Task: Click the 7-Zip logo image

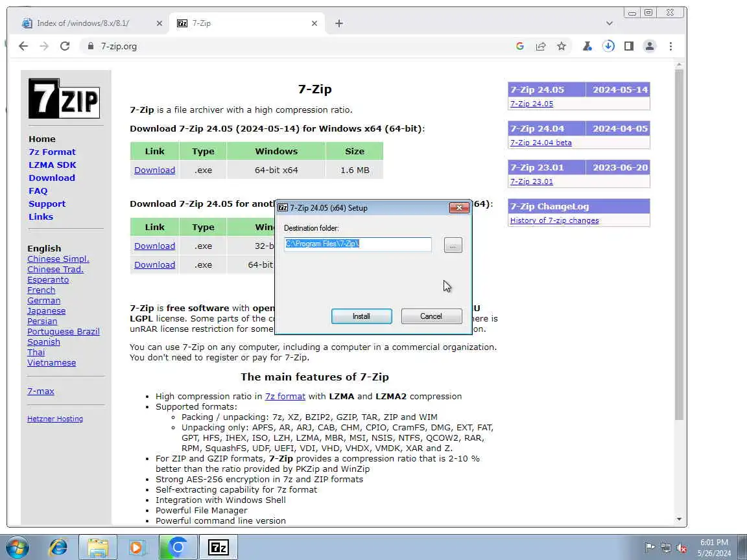Action: pos(64,99)
